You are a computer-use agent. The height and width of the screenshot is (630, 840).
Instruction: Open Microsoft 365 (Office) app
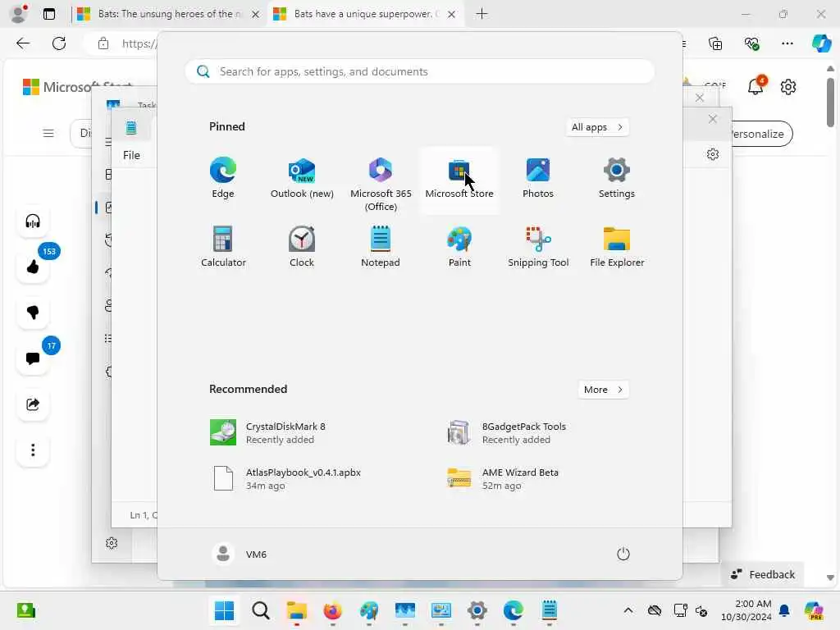point(381,185)
